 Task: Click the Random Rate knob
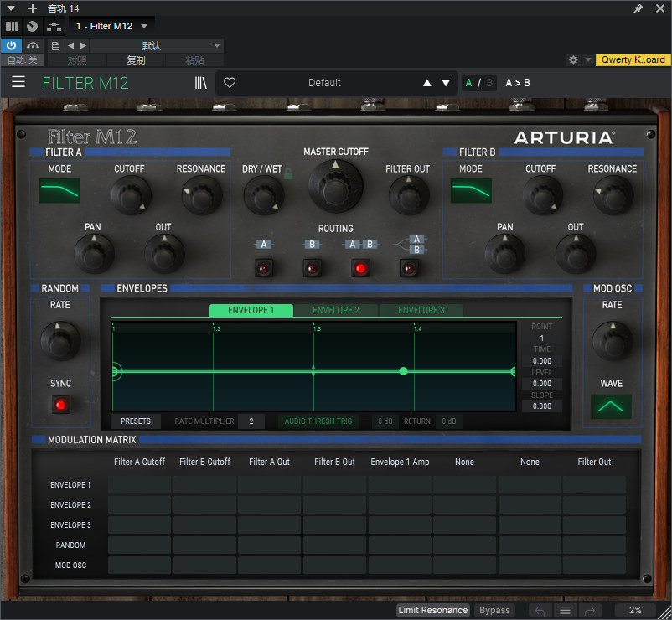coord(60,342)
